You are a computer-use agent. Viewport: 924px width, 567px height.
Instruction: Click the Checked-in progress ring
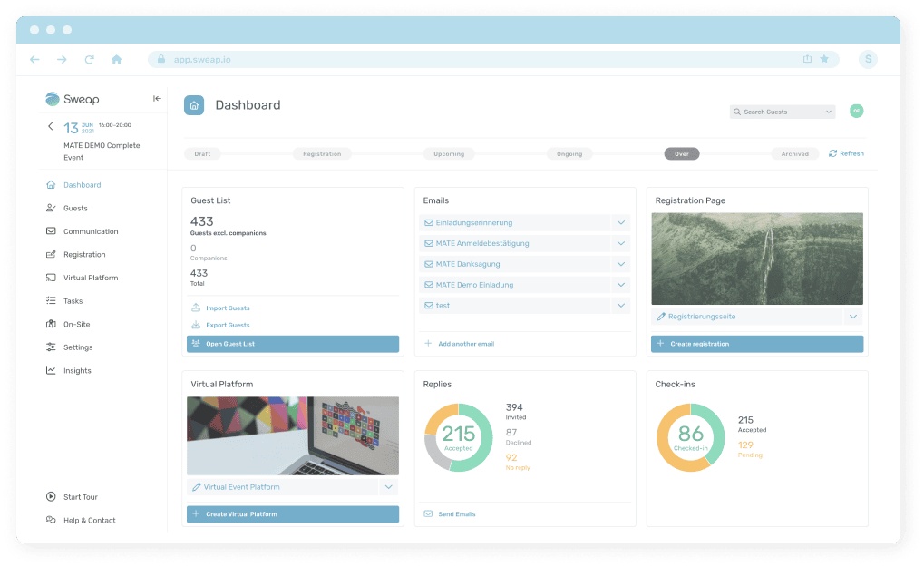click(691, 437)
